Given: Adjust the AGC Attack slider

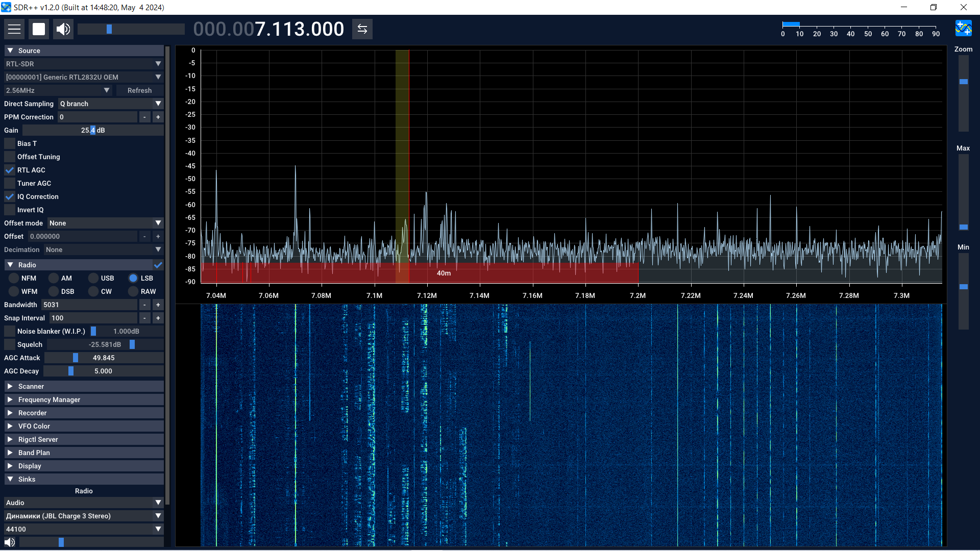Looking at the screenshot, I should tap(104, 358).
